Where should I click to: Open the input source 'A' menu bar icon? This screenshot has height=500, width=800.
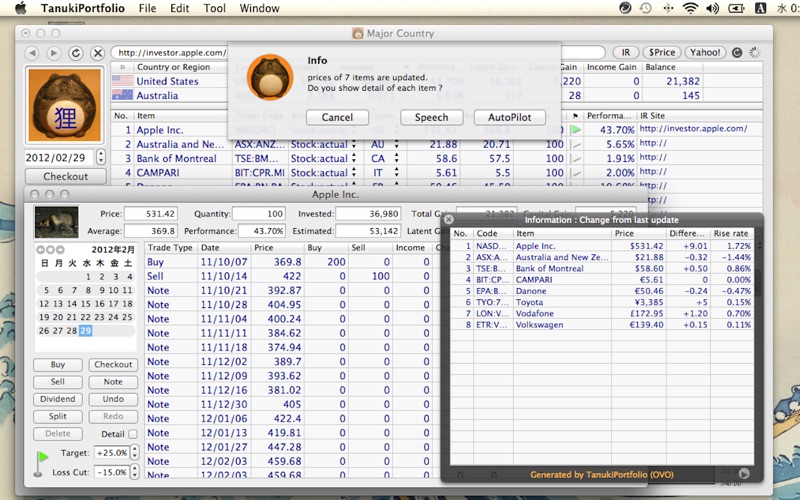(x=760, y=8)
